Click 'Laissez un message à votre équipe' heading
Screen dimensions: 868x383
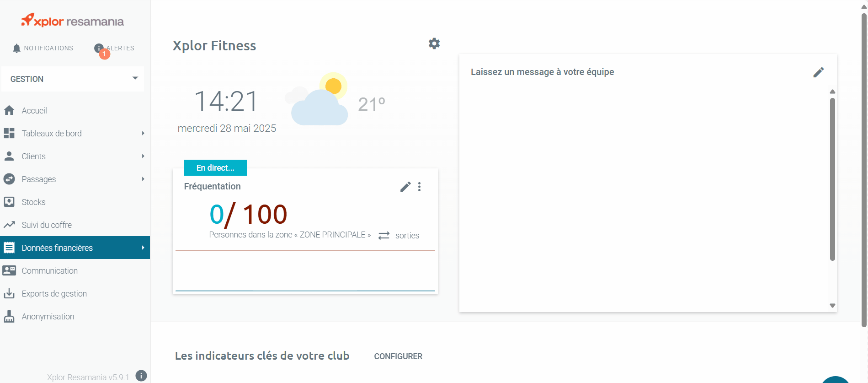coord(543,72)
